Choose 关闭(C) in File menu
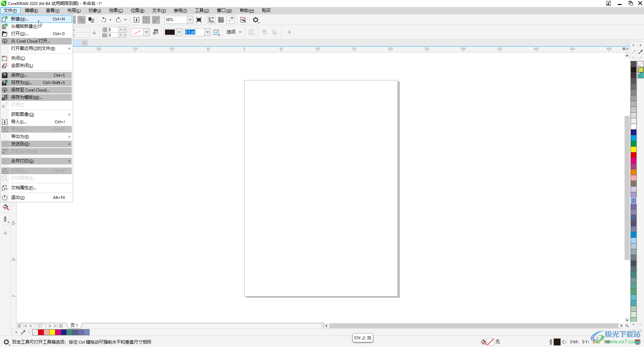Screen dimensions: 644x347 pyautogui.click(x=37, y=58)
